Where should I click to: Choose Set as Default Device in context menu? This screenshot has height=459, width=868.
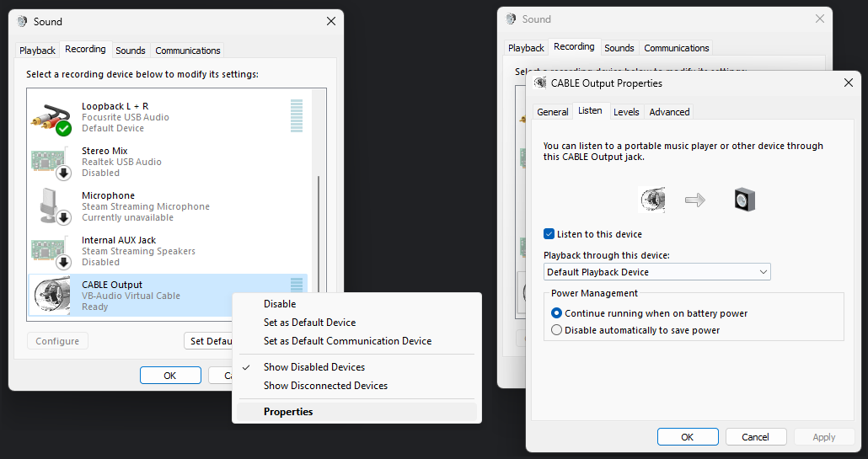(356, 323)
